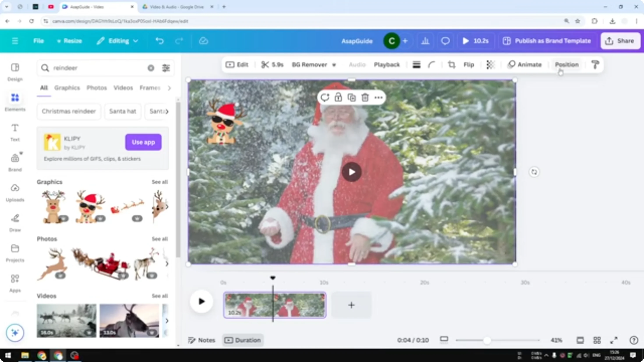The height and width of the screenshot is (362, 644).
Task: Click the zoom level slider handle
Action: pyautogui.click(x=487, y=340)
